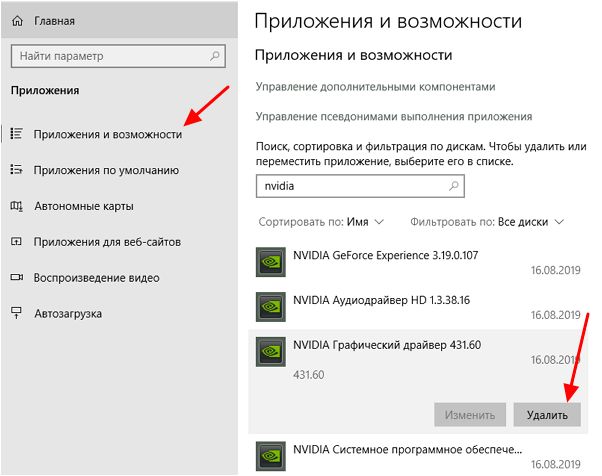This screenshot has height=476, width=602.
Task: Click date 16.08.2019 of Аудиодрайвер HD
Action: pyautogui.click(x=556, y=315)
